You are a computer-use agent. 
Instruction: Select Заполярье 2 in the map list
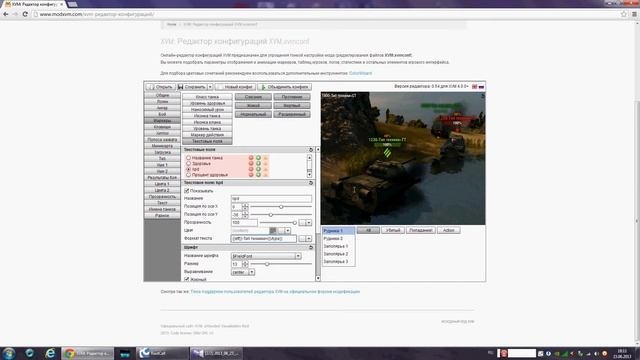[x=338, y=254]
